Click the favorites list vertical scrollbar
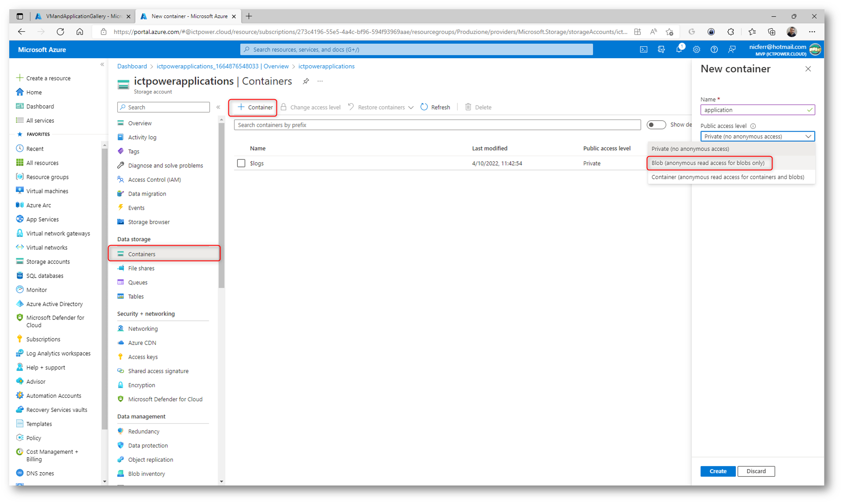 coord(104,289)
